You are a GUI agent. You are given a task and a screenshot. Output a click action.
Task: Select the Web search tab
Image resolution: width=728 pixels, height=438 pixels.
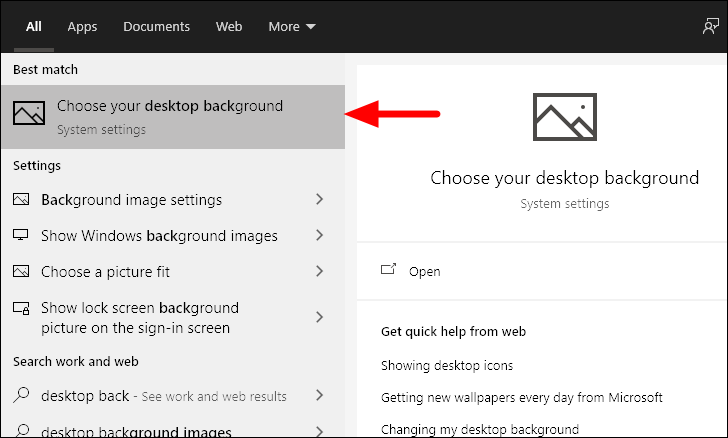229,26
